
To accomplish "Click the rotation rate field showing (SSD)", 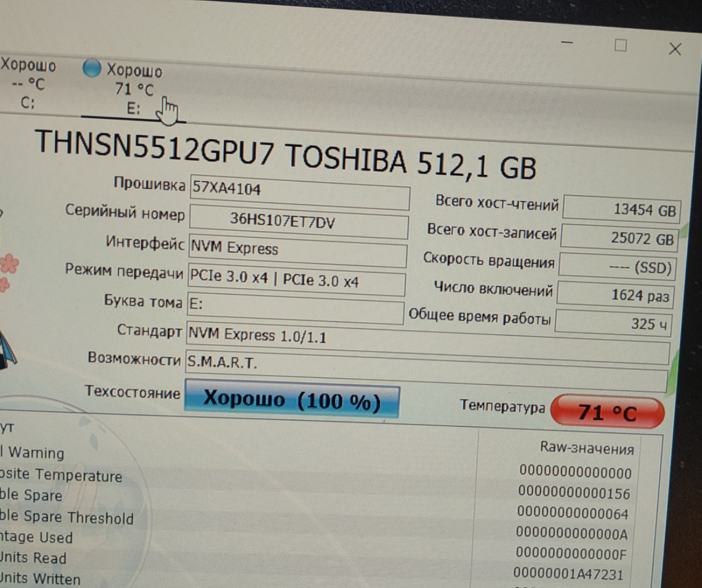I will tap(618, 267).
